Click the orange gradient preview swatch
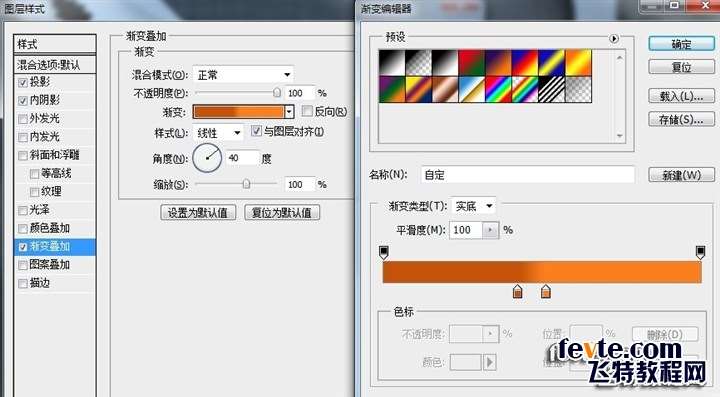 pyautogui.click(x=238, y=112)
